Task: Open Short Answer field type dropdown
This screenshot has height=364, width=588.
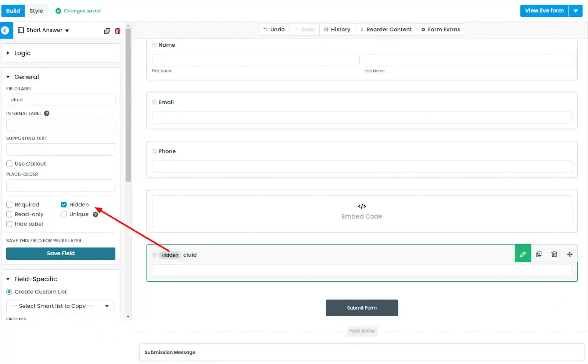Action: (x=44, y=30)
